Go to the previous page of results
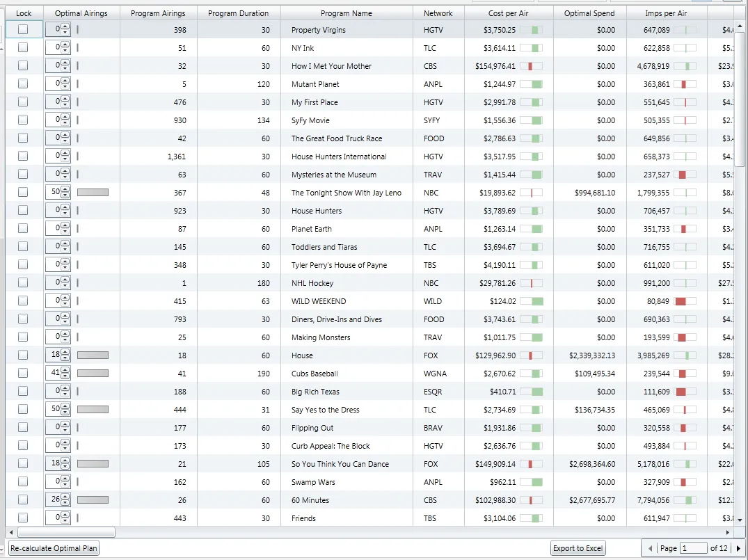The width and height of the screenshot is (748, 560). coord(650,548)
